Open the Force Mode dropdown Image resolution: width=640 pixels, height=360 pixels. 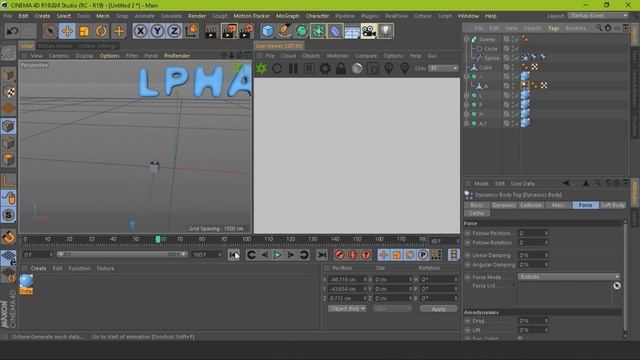569,277
